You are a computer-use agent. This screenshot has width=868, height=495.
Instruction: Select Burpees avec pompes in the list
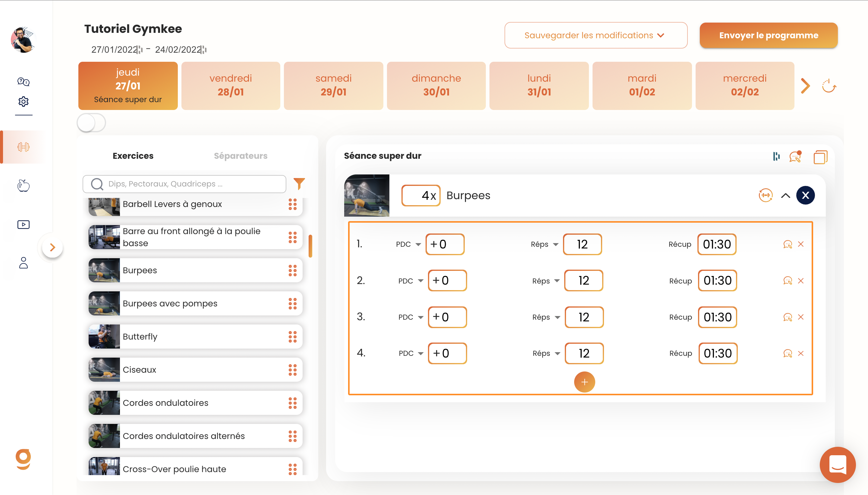point(196,303)
